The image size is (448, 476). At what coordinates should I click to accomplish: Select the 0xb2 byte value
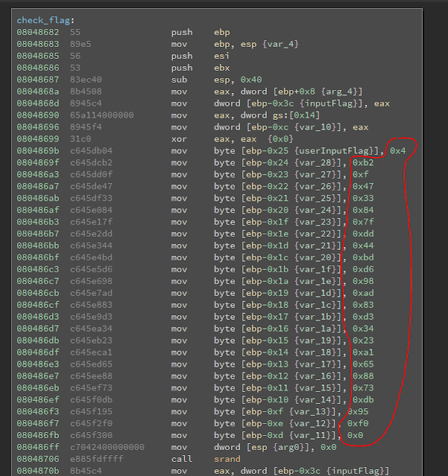tap(363, 162)
